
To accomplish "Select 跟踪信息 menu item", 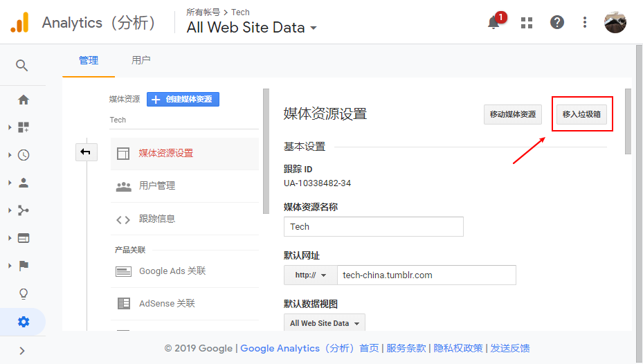I will pyautogui.click(x=185, y=219).
